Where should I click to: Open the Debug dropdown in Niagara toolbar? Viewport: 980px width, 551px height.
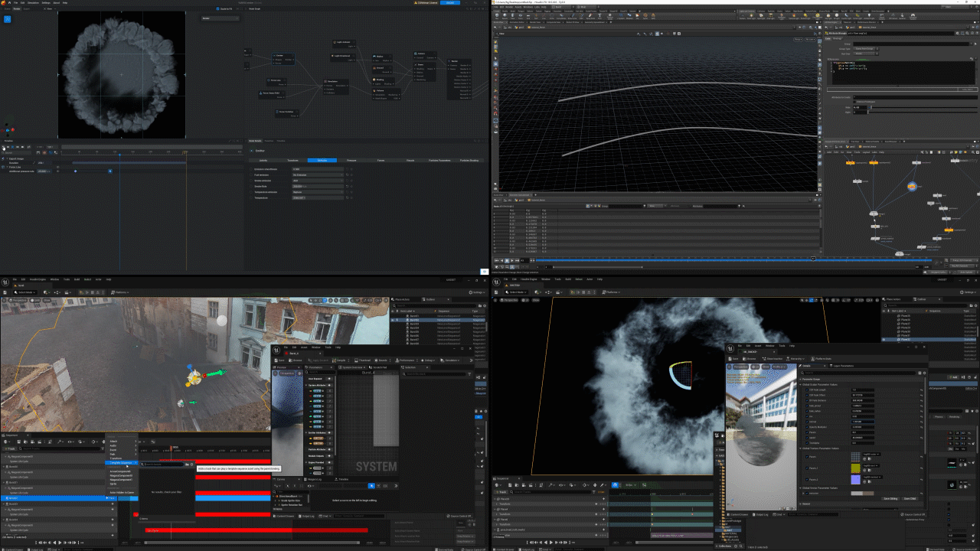tap(428, 360)
